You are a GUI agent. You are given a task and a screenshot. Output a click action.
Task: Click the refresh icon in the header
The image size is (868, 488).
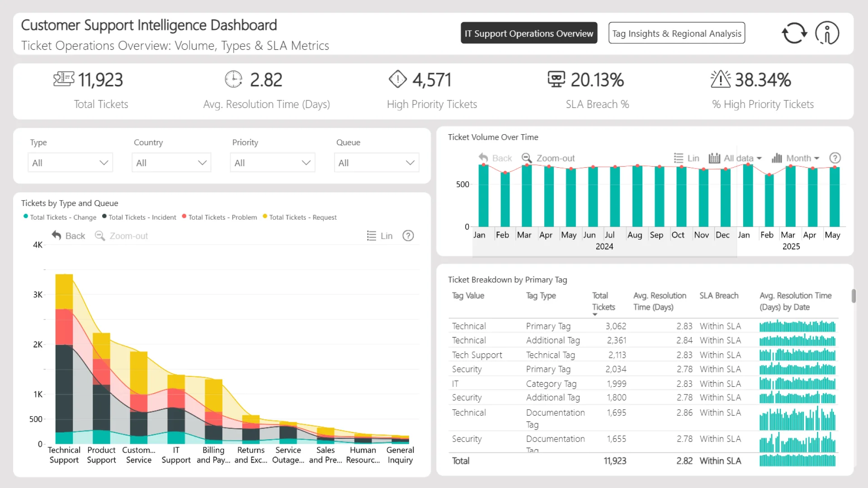(x=794, y=33)
